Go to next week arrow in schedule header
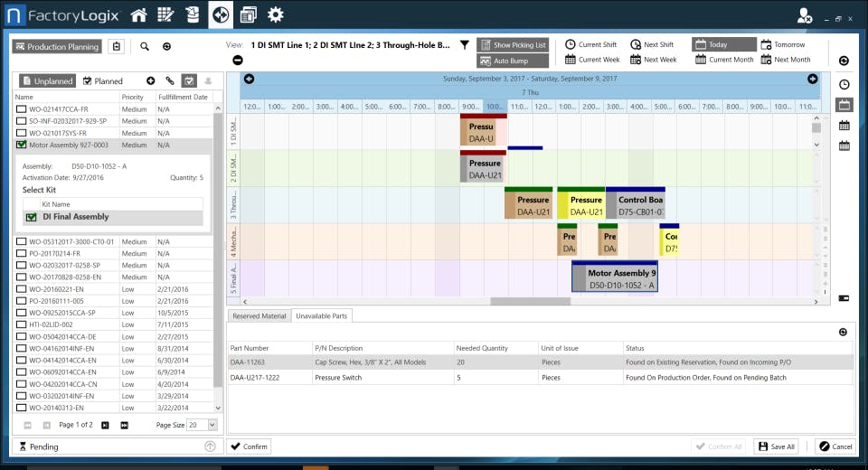 812,79
